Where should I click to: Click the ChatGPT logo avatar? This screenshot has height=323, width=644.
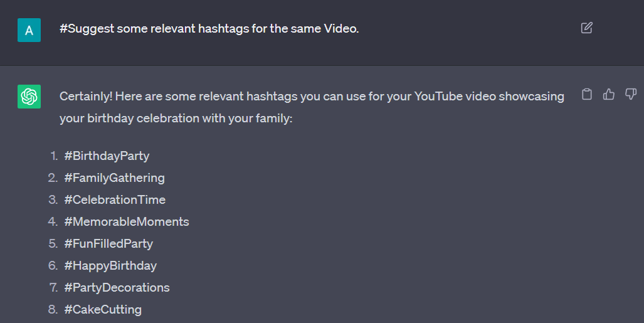29,97
